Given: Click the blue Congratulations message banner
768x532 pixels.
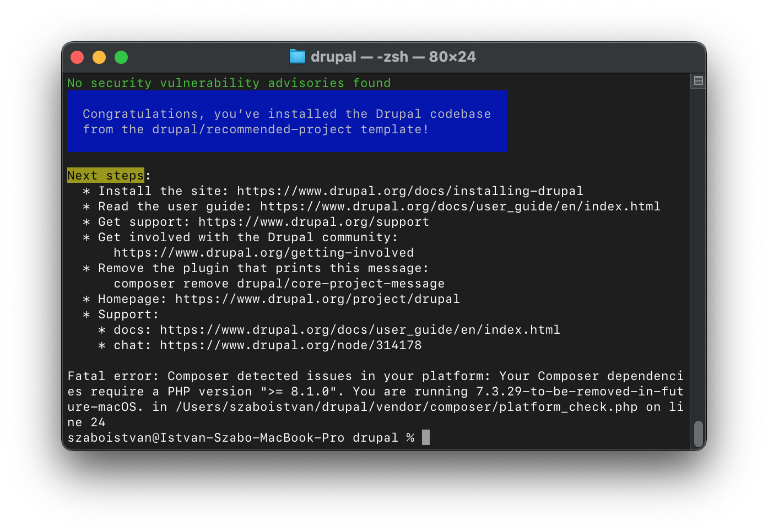Looking at the screenshot, I should tap(286, 121).
